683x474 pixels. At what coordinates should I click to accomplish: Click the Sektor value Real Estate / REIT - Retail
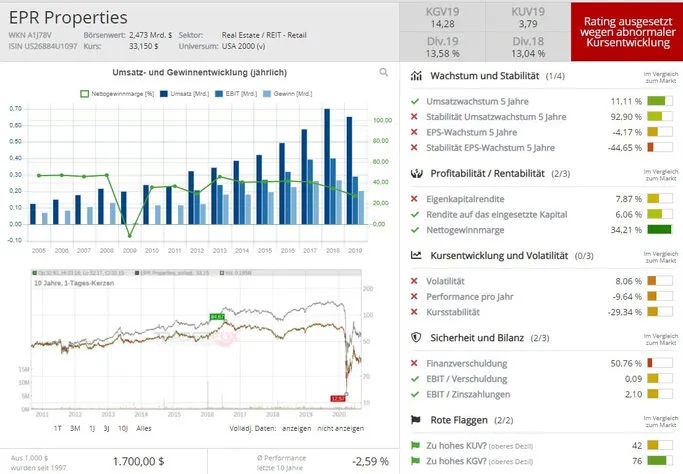264,35
